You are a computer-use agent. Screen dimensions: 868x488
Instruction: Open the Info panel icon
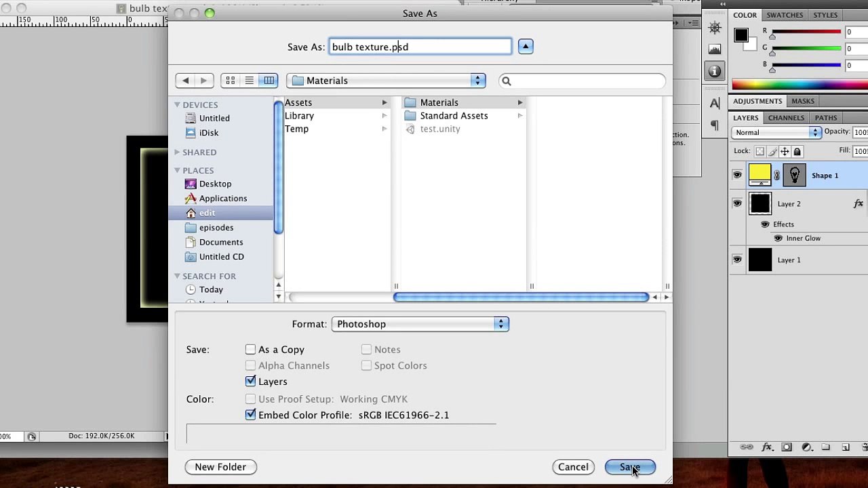tap(715, 70)
